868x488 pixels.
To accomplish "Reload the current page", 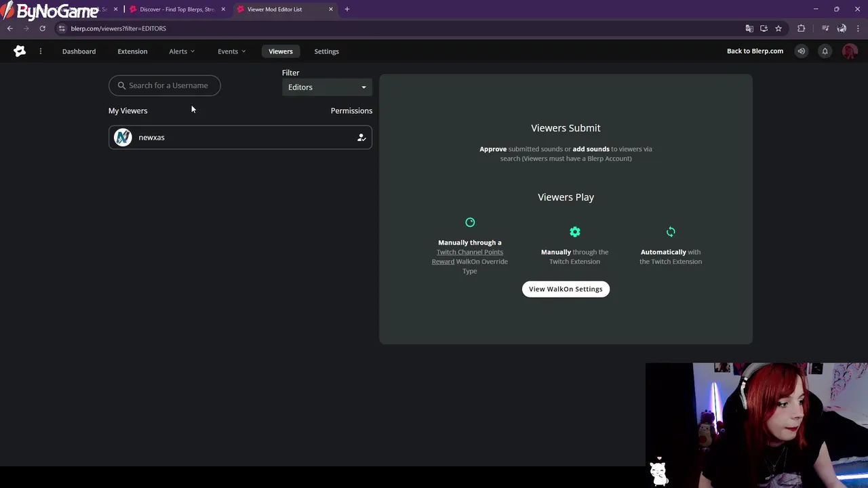I will [x=42, y=28].
